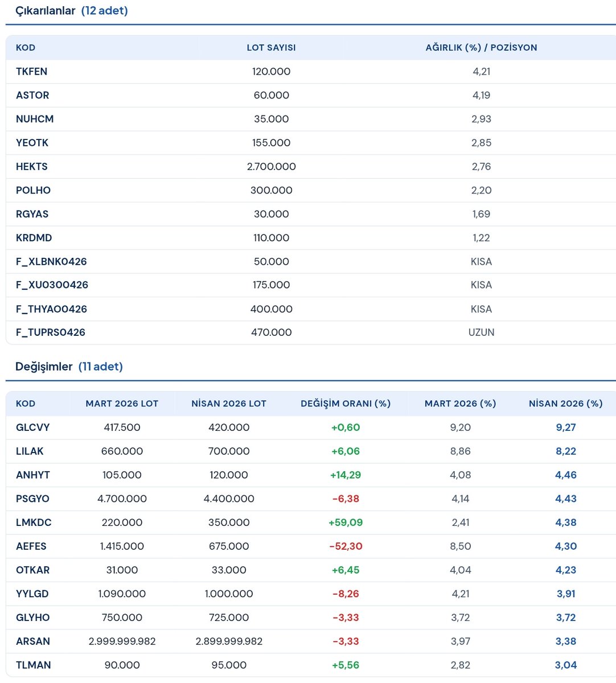The image size is (616, 683).
Task: Select the F_XLBNK0426 futures contract
Action: tap(51, 262)
